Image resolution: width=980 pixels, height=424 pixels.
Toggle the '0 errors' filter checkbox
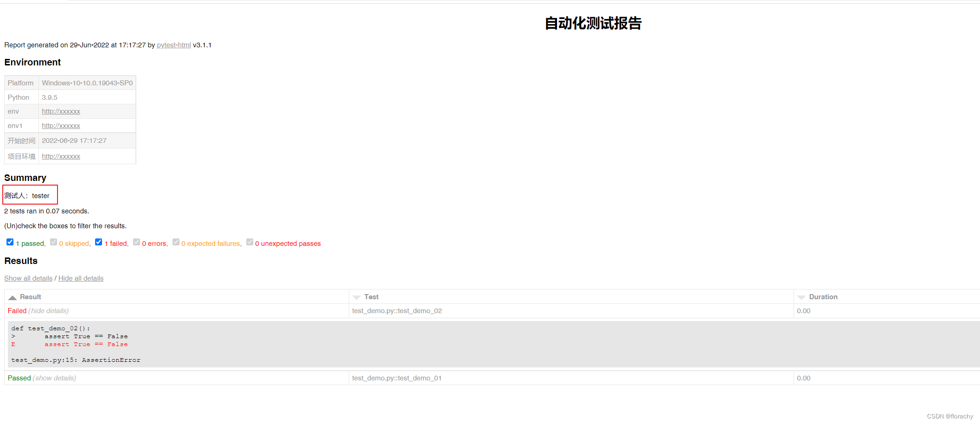coord(136,242)
